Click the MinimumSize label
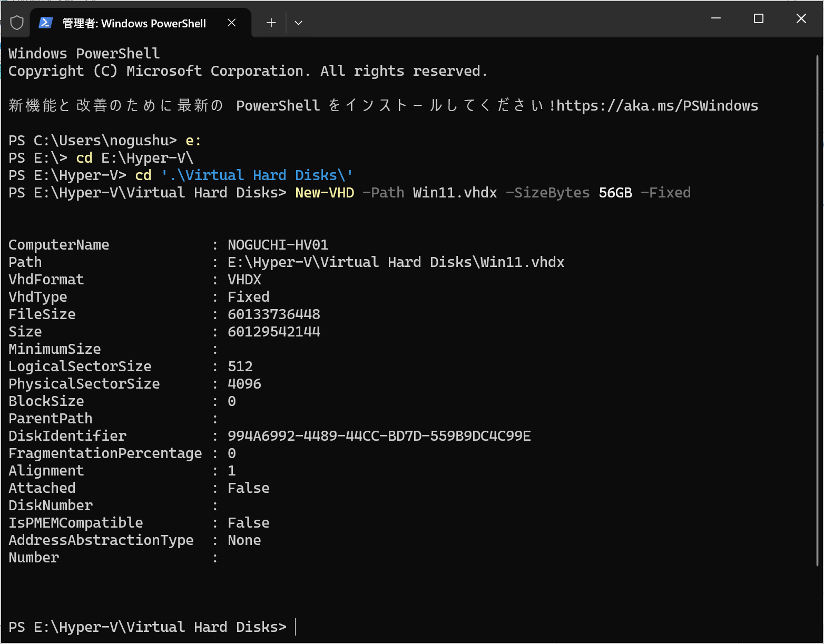Image resolution: width=824 pixels, height=644 pixels. [55, 349]
